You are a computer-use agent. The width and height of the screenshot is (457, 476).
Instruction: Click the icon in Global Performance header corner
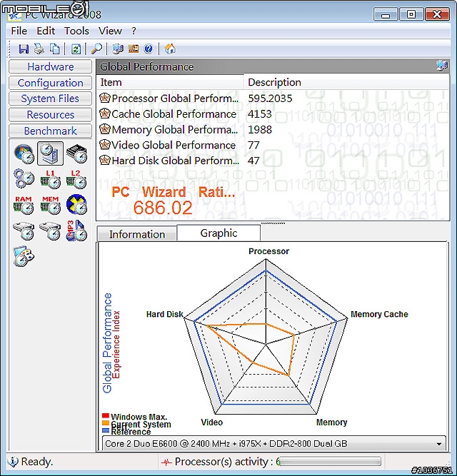click(x=442, y=66)
